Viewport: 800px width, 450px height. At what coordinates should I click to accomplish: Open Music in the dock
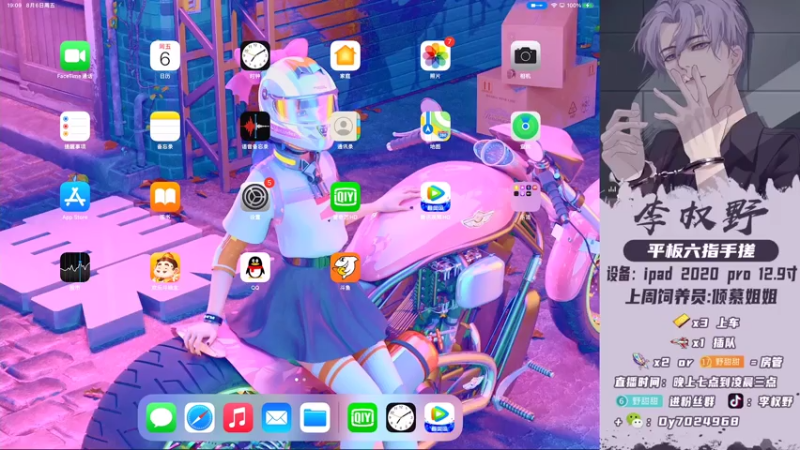[238, 417]
